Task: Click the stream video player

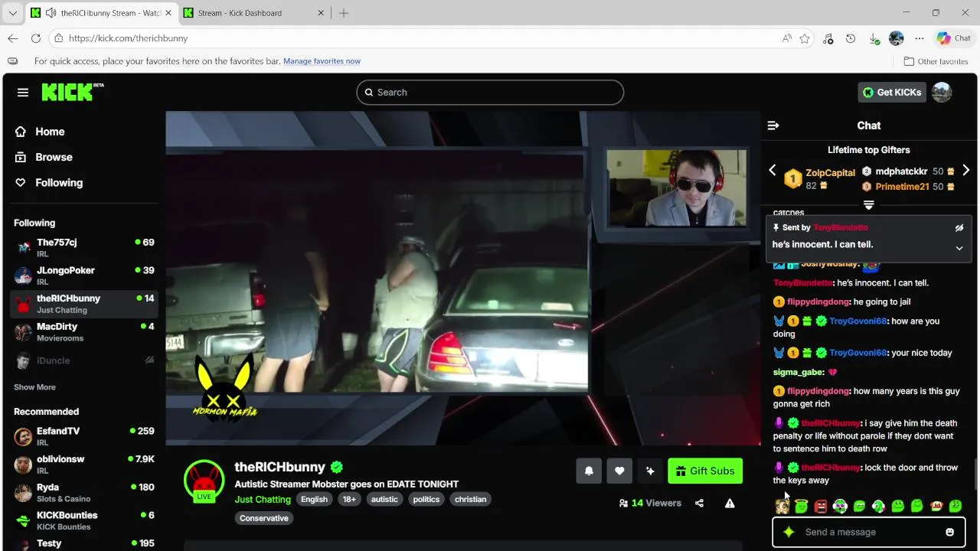Action: pyautogui.click(x=463, y=279)
